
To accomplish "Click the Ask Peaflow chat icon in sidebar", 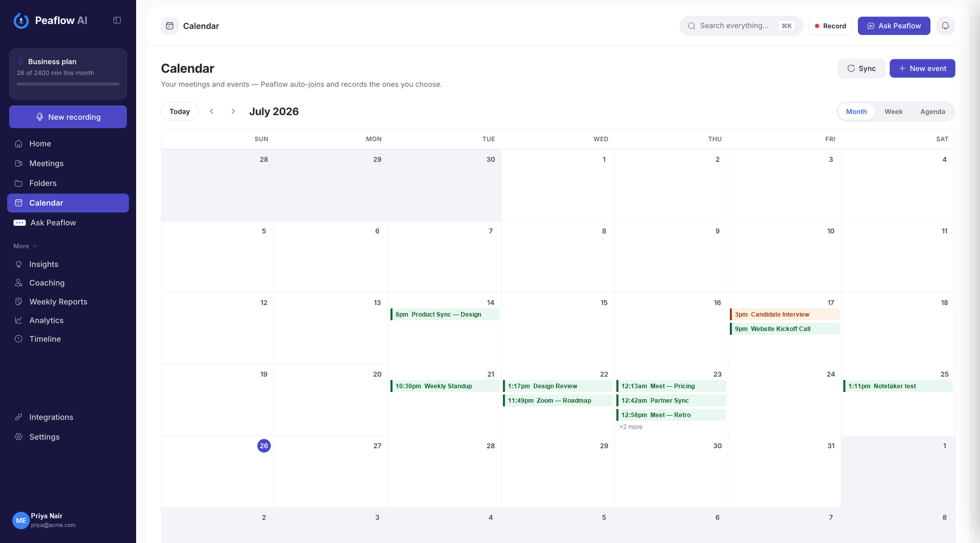I will [20, 223].
